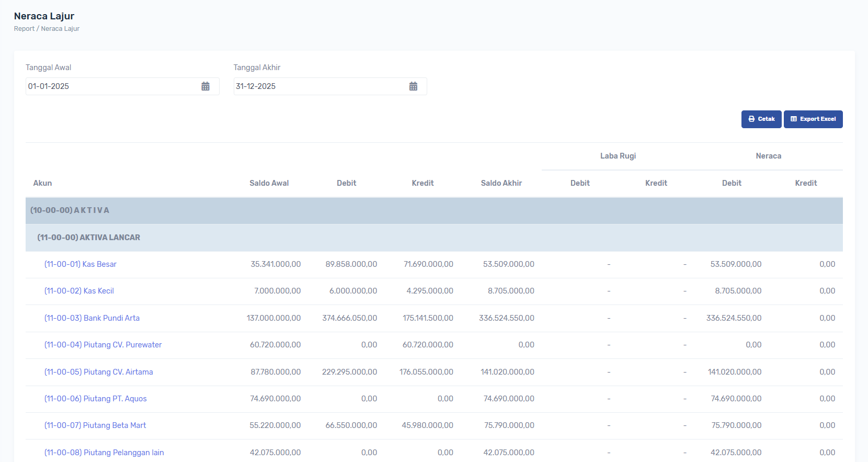Export the report with Export Excel
This screenshot has height=462, width=868.
[813, 119]
